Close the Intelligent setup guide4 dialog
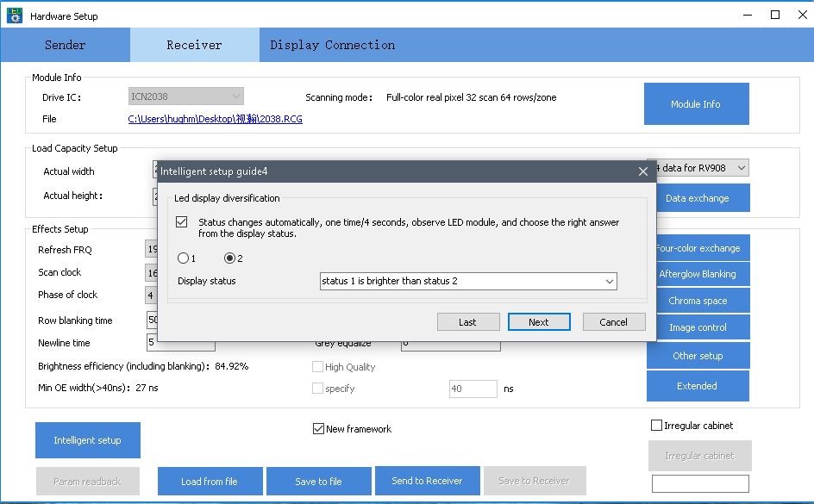Viewport: 814px width, 504px height. [x=642, y=171]
